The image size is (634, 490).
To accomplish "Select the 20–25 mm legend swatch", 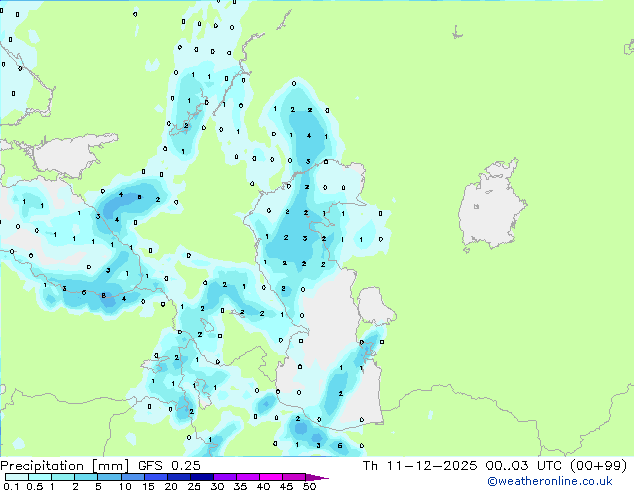I will point(179,477).
